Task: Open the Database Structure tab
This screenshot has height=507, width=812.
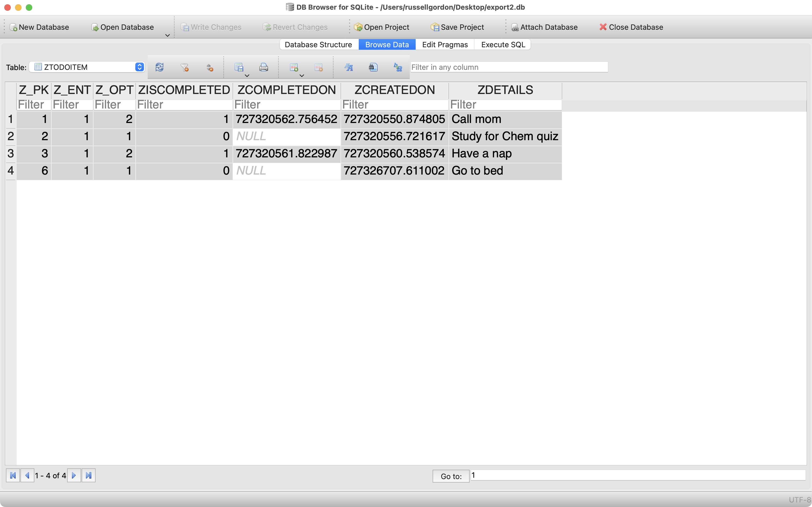Action: click(318, 45)
